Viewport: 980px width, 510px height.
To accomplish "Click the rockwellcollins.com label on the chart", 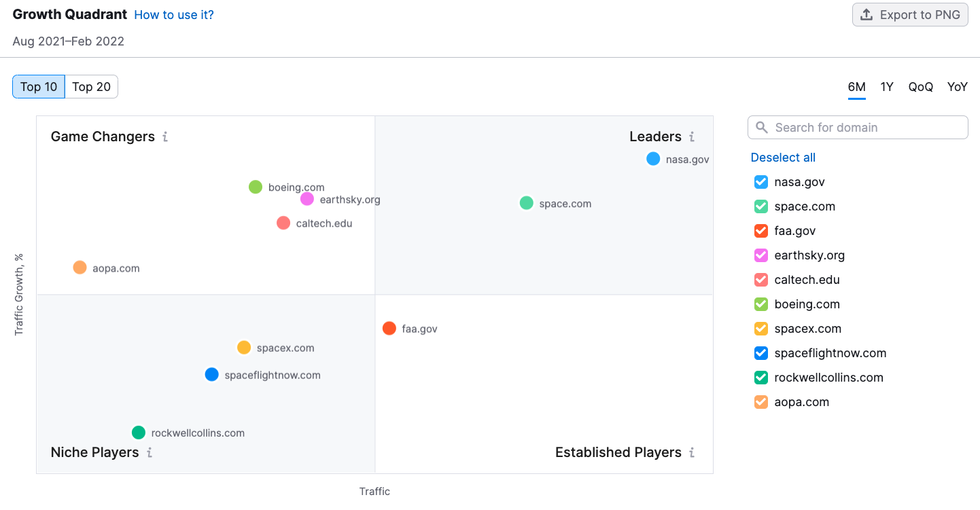I will pos(198,433).
